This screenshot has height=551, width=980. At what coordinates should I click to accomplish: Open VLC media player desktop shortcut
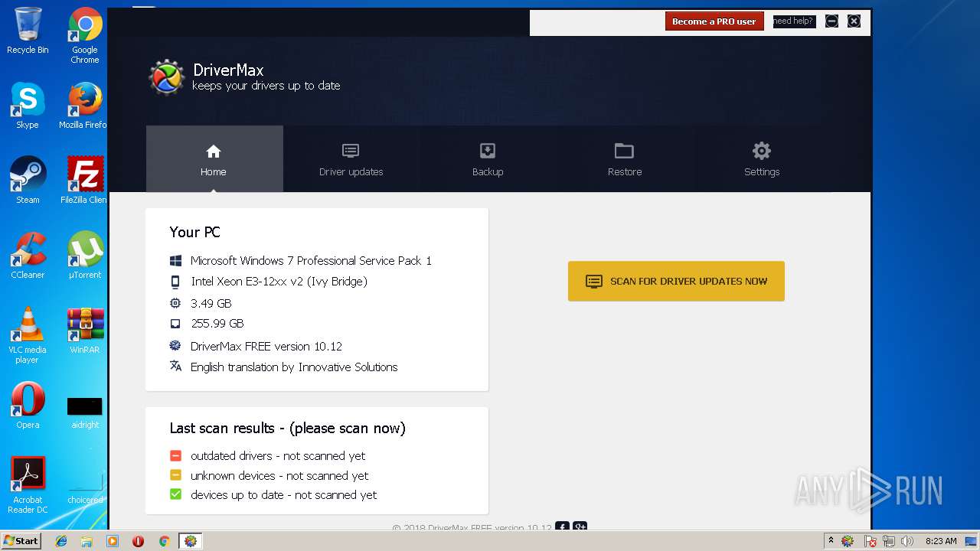tap(28, 335)
